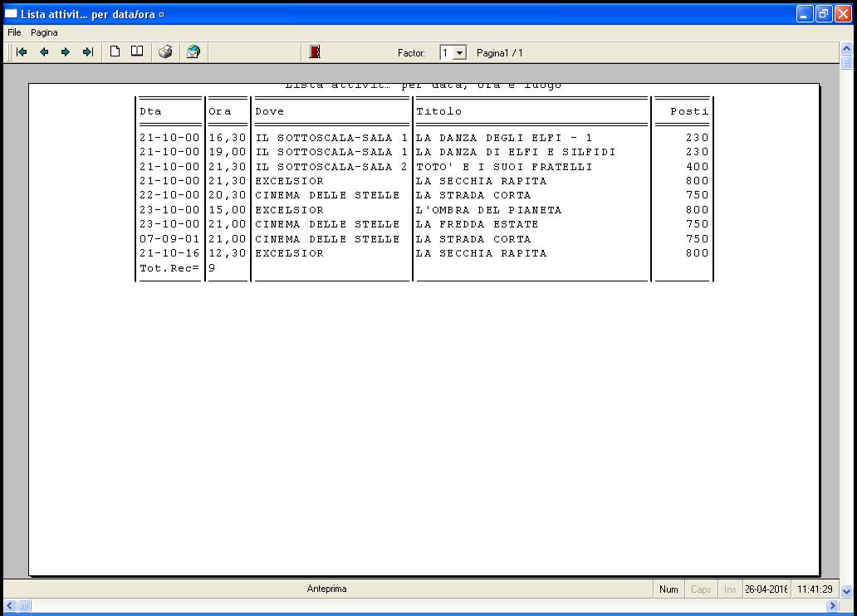Select title LA DANZA DEGLI ELFI - 1
The width and height of the screenshot is (857, 616).
[504, 138]
